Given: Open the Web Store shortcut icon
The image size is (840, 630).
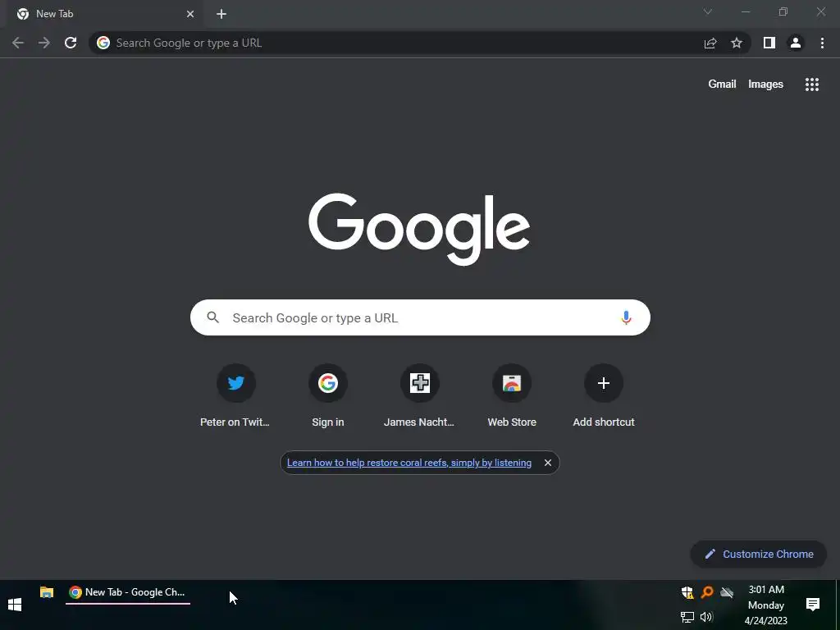Looking at the screenshot, I should [512, 383].
